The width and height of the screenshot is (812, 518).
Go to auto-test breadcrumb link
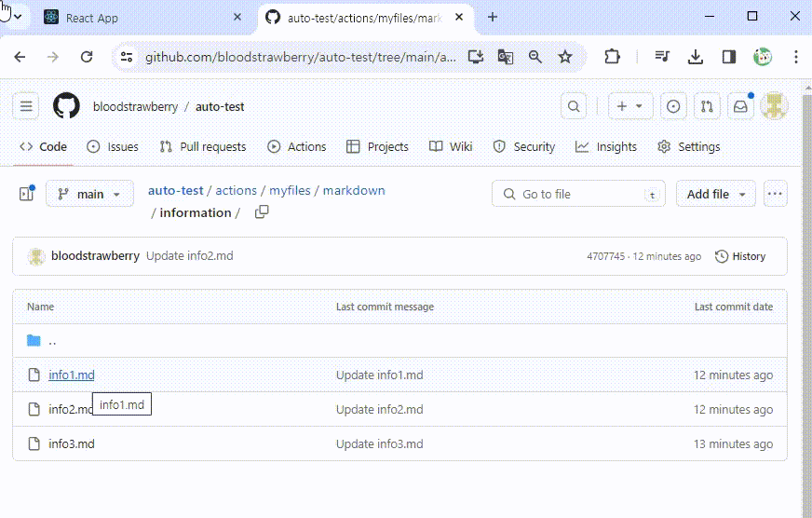pyautogui.click(x=176, y=190)
